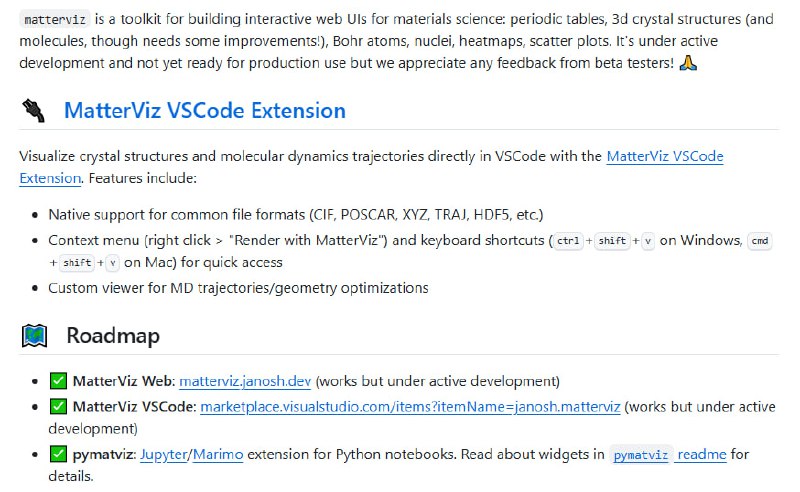Open the matterviz.janosh.dev link
The width and height of the screenshot is (800, 492).
246,381
